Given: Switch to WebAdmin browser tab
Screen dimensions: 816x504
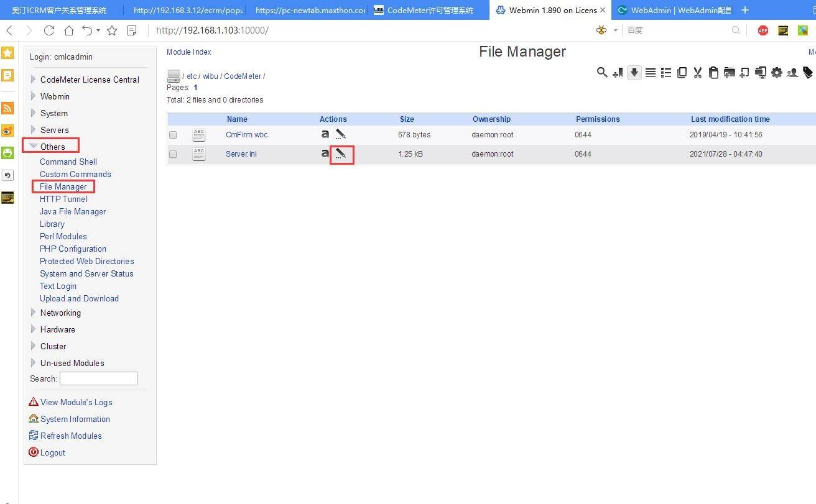Looking at the screenshot, I should 673,10.
